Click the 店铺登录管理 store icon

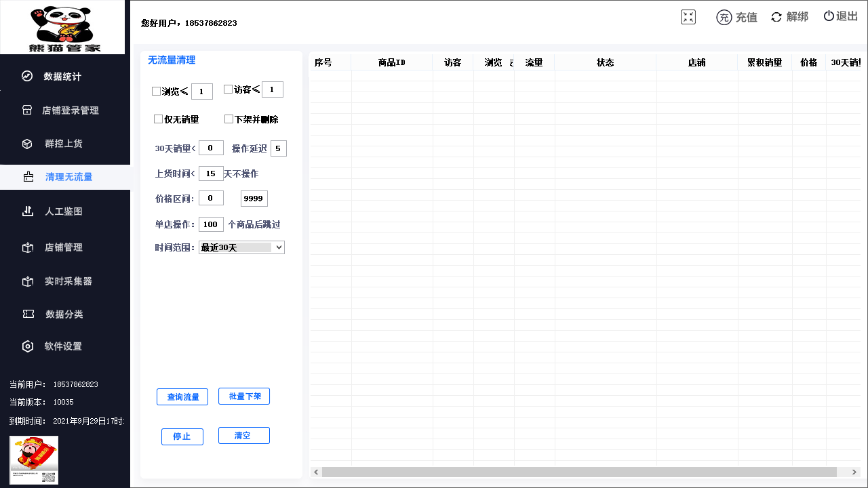point(27,110)
